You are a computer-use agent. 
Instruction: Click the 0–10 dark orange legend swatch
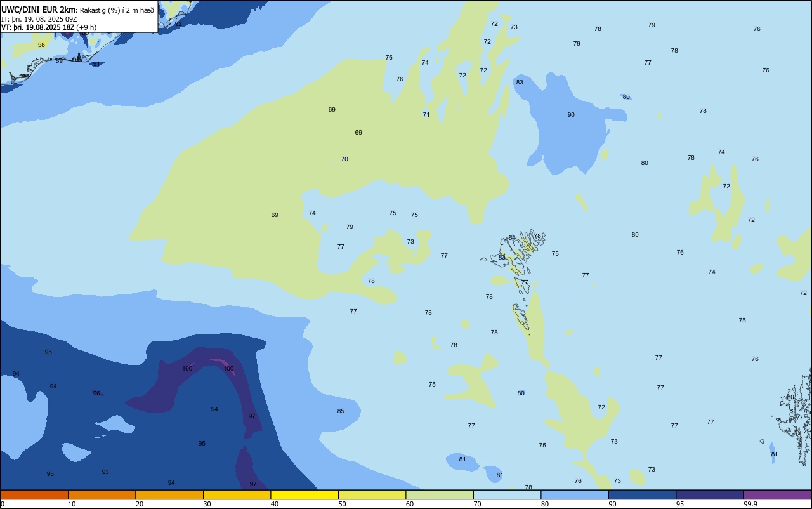coord(34,494)
